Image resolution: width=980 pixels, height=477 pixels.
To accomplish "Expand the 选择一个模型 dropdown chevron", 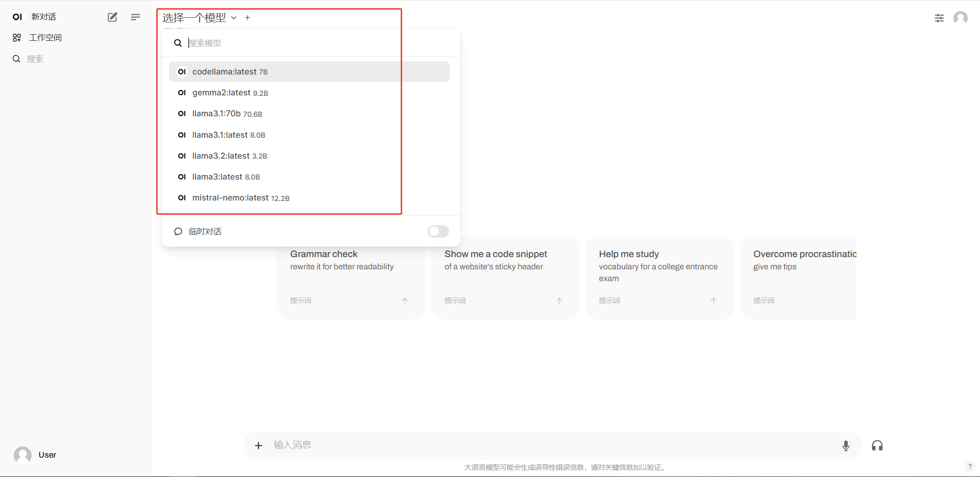I will pyautogui.click(x=234, y=18).
